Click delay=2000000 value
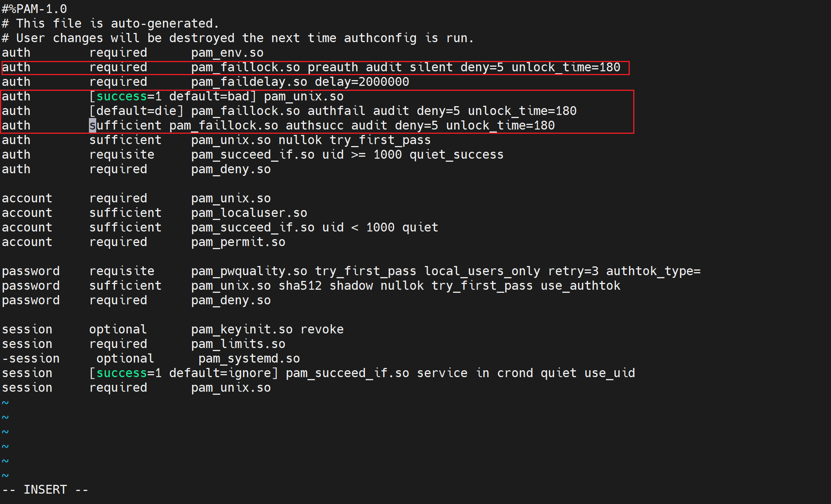This screenshot has height=504, width=831. coord(362,82)
